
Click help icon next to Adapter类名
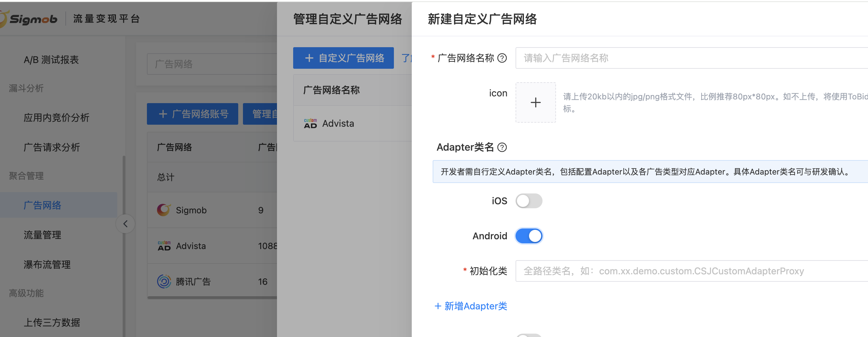(x=502, y=147)
